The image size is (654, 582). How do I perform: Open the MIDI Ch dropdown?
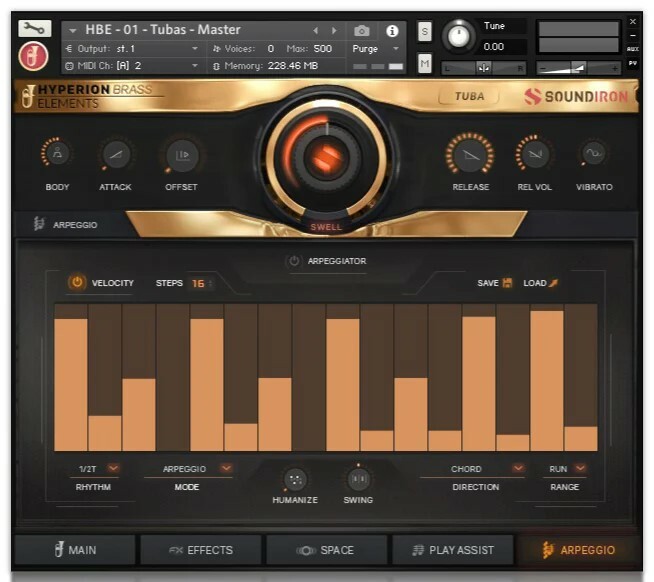click(132, 66)
